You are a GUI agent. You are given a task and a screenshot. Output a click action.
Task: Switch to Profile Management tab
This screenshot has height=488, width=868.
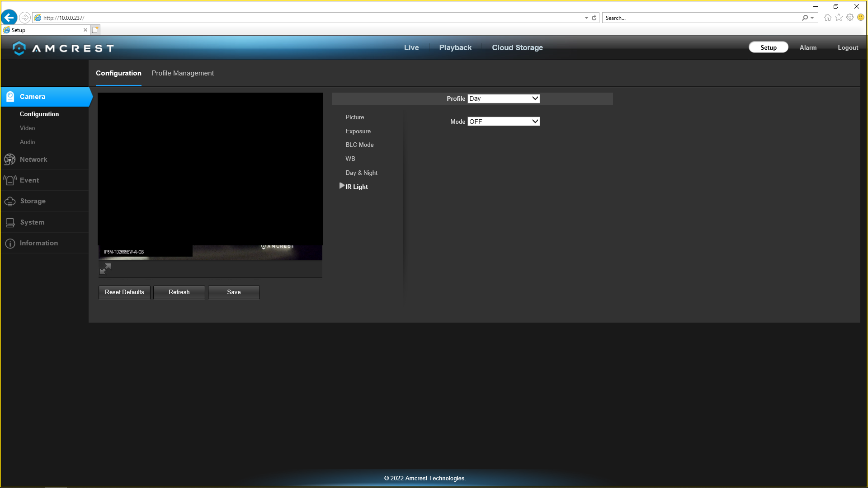(183, 73)
